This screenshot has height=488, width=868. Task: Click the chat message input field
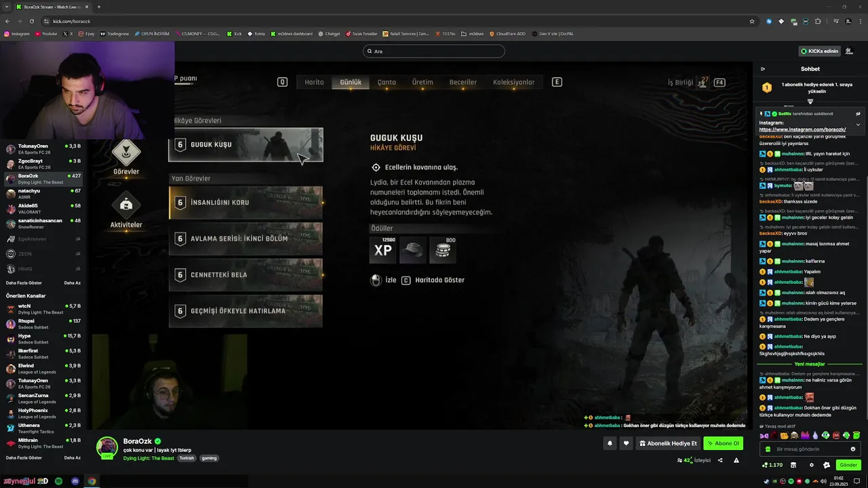(x=810, y=449)
